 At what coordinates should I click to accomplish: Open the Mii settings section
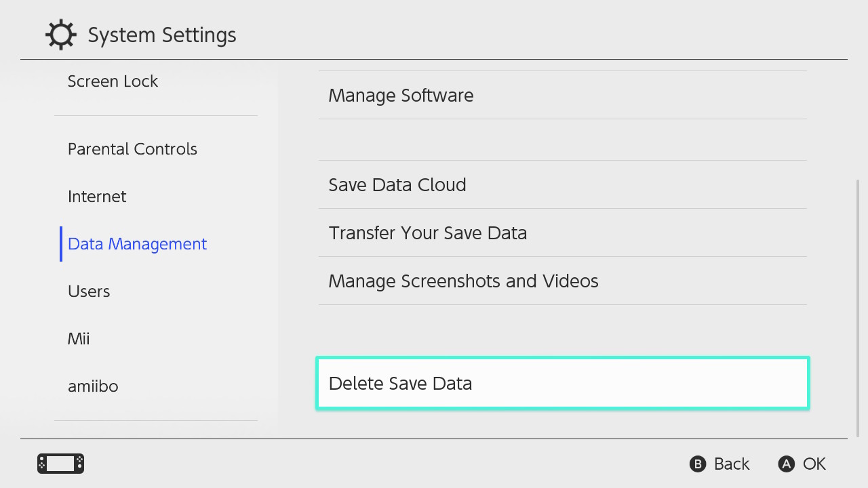pyautogui.click(x=79, y=338)
